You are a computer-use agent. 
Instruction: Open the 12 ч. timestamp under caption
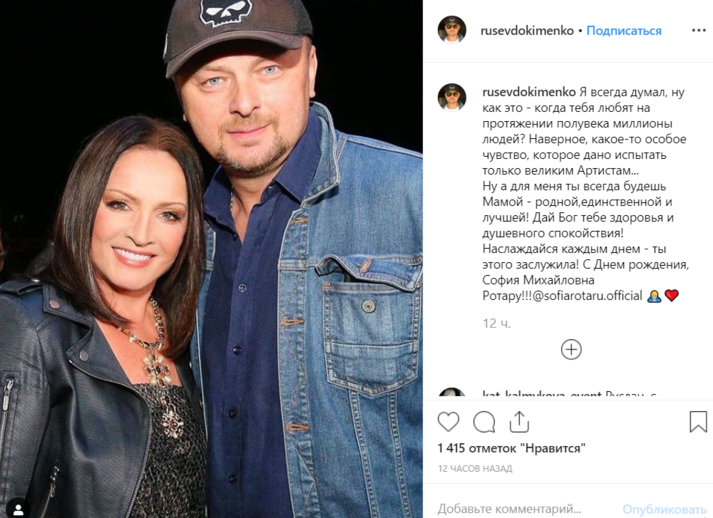[x=497, y=323]
